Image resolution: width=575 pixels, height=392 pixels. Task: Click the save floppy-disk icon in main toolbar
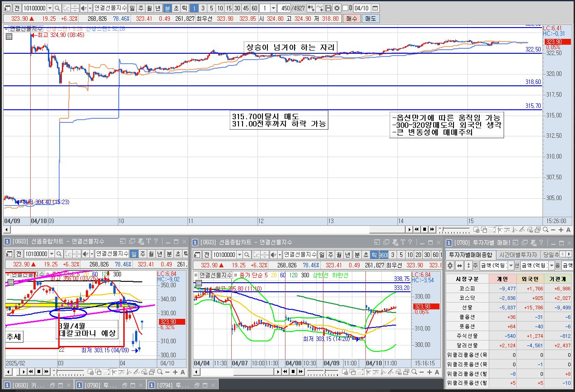328,8
